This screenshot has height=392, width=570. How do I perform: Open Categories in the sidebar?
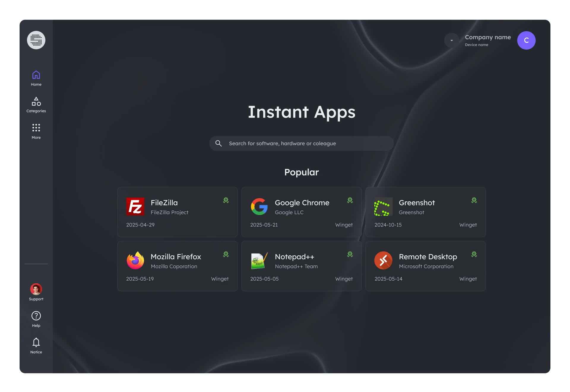[x=36, y=105]
